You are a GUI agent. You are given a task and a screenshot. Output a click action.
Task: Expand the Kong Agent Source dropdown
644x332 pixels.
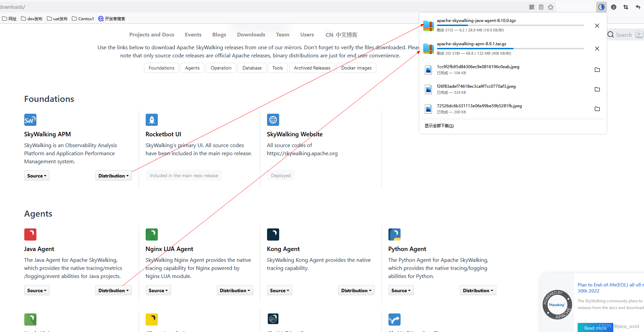point(280,290)
